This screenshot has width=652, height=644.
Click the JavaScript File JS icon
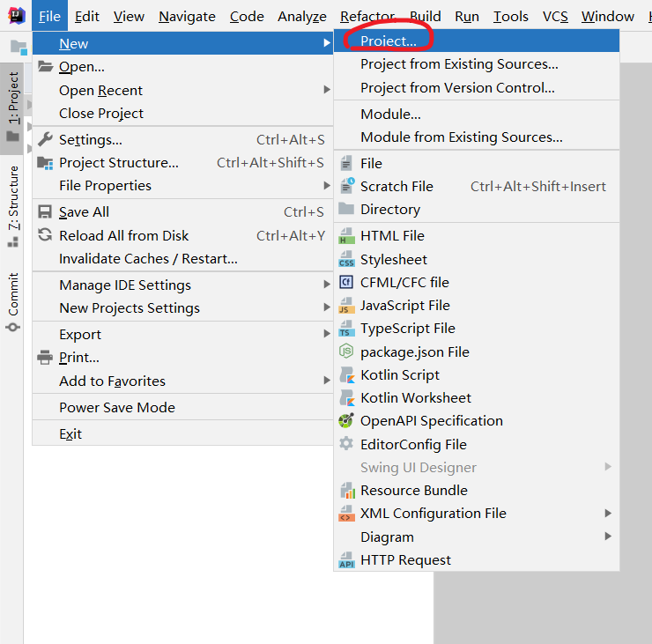[346, 305]
